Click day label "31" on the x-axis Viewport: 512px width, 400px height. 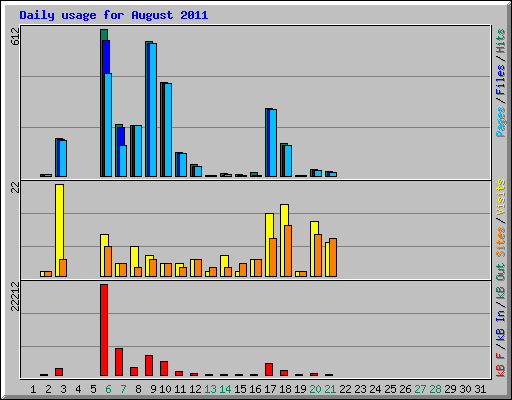click(480, 389)
